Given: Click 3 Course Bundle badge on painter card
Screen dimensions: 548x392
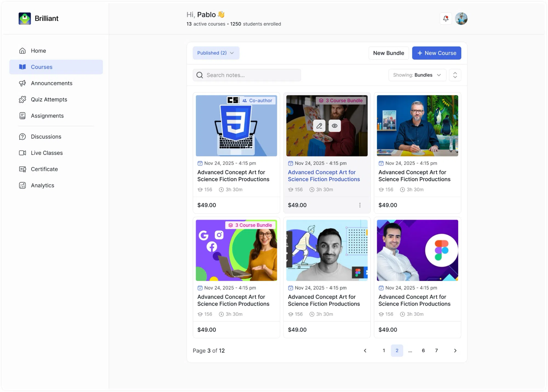Looking at the screenshot, I should coord(341,101).
